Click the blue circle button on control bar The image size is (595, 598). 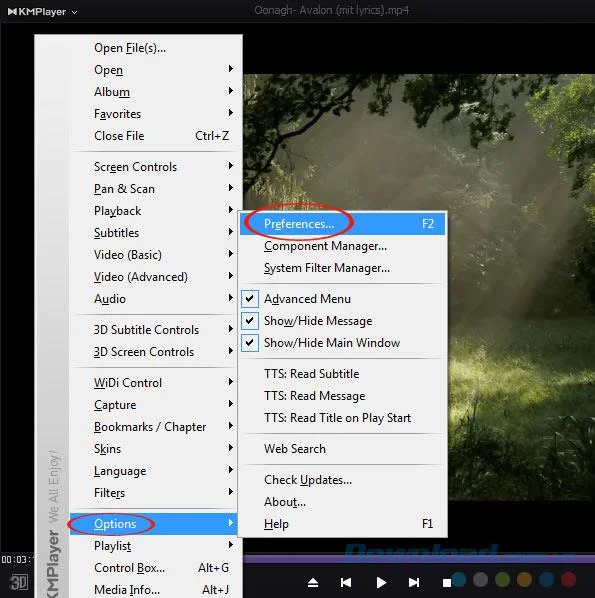click(x=459, y=579)
